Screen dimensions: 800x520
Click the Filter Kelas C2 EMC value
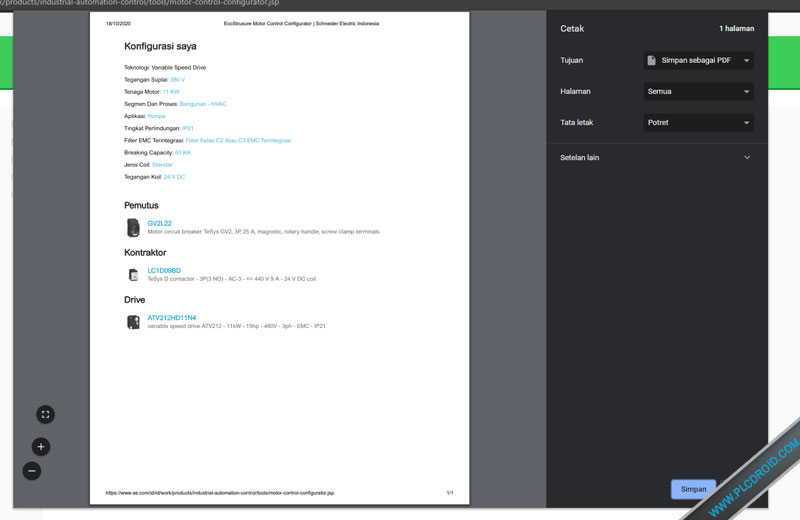click(x=238, y=140)
